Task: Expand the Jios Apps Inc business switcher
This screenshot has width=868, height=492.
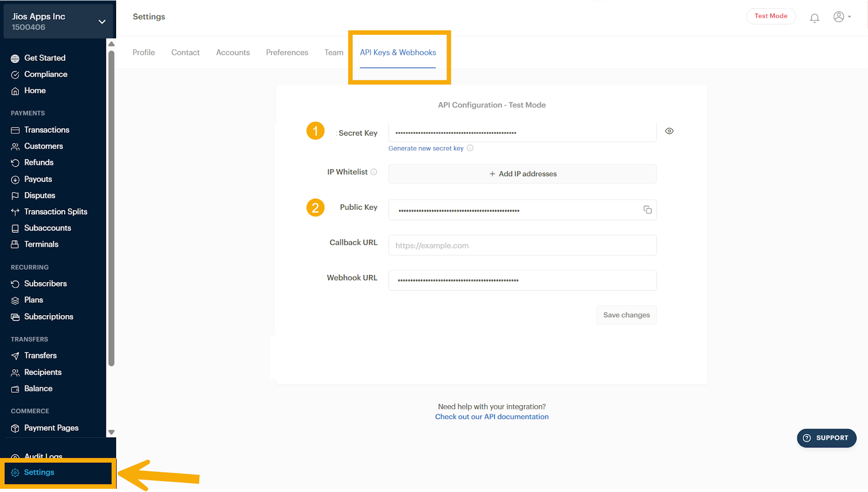Action: pyautogui.click(x=102, y=22)
